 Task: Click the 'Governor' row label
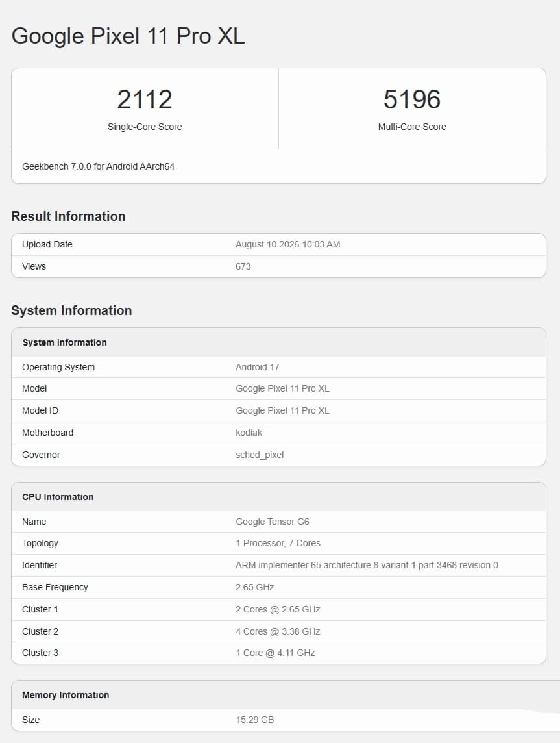tap(41, 455)
